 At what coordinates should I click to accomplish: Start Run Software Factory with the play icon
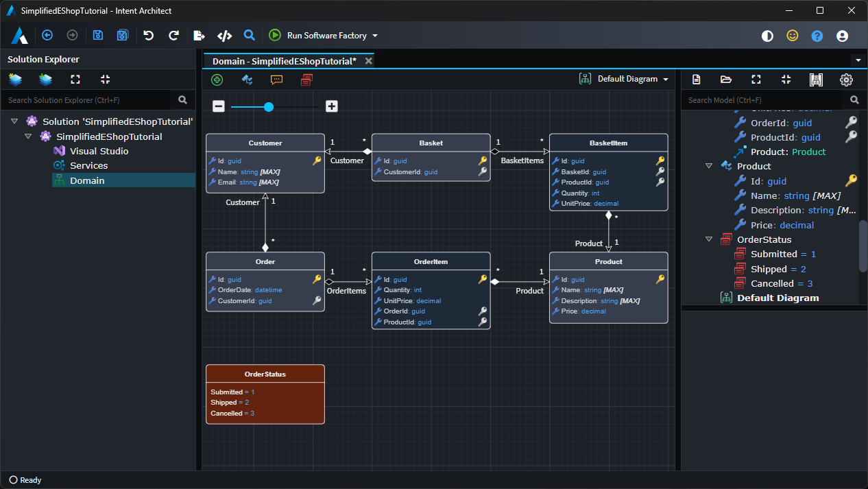click(x=275, y=35)
